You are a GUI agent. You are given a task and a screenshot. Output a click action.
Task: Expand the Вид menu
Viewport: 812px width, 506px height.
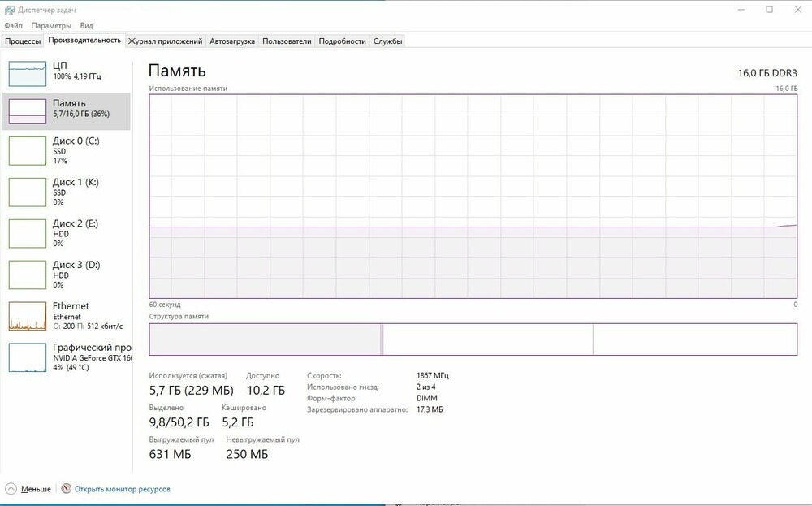[x=86, y=26]
